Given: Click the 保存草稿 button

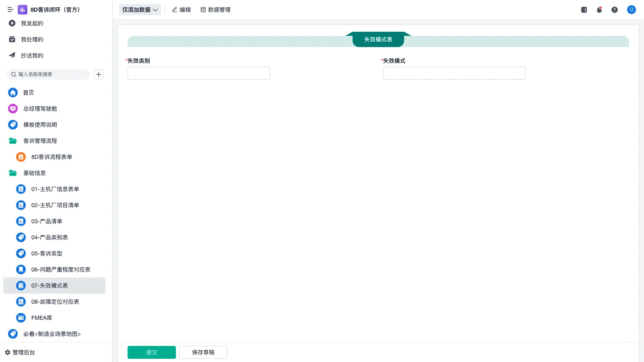Looking at the screenshot, I should tap(203, 352).
